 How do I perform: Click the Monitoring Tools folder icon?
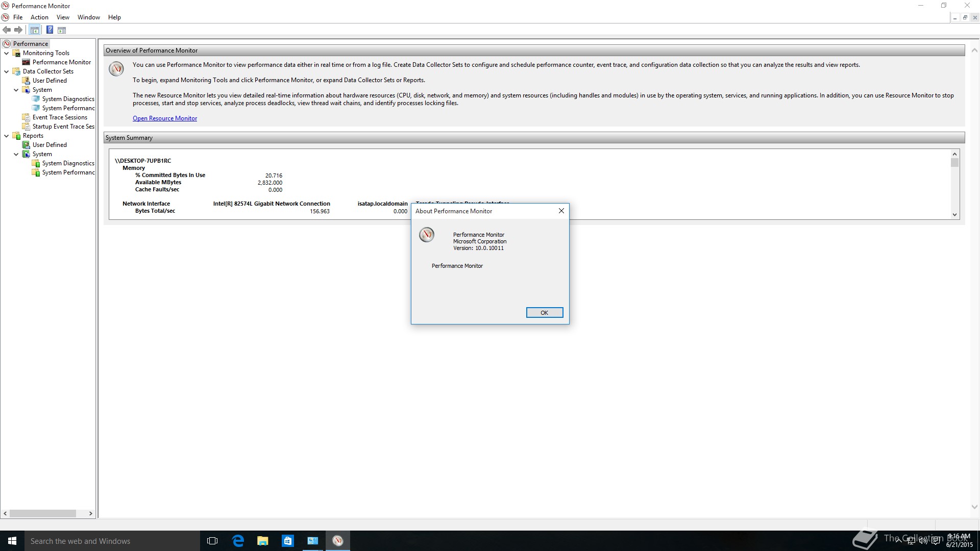pyautogui.click(x=16, y=53)
